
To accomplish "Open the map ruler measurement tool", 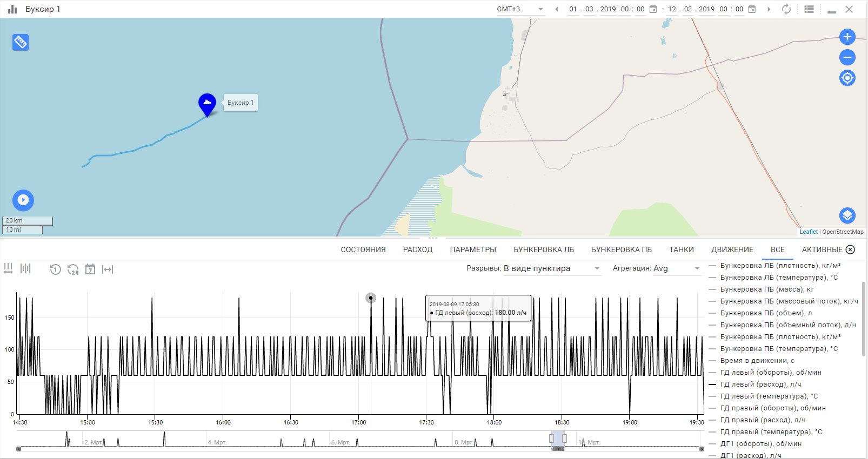I will (21, 42).
